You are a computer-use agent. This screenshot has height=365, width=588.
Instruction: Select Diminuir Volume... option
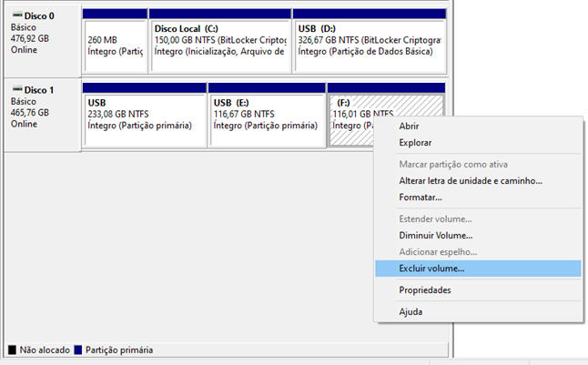click(x=478, y=236)
